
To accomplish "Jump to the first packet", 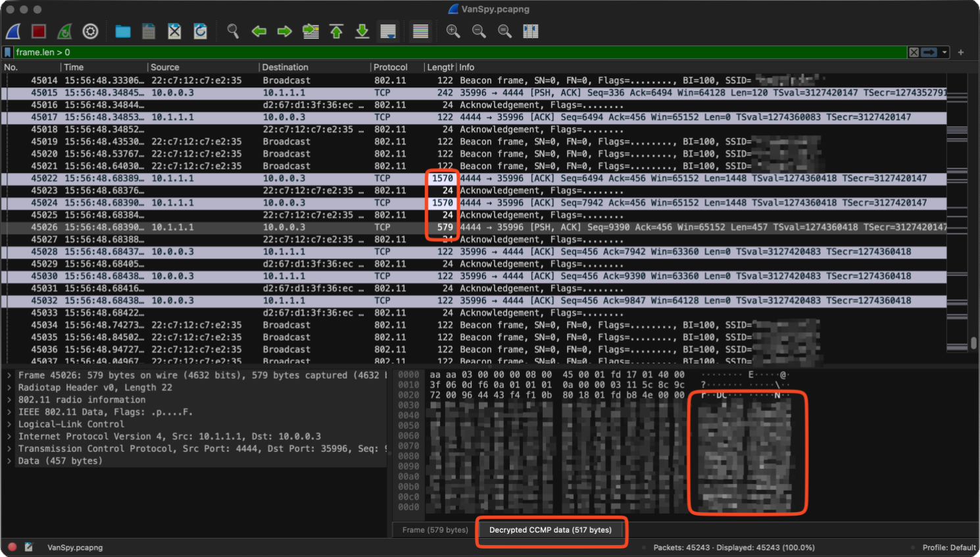I will click(336, 31).
